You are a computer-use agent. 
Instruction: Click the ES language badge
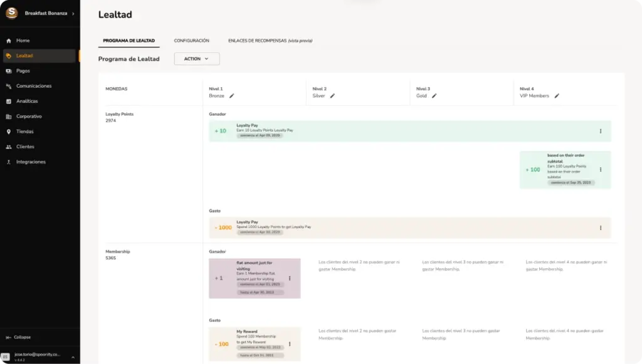click(5, 356)
